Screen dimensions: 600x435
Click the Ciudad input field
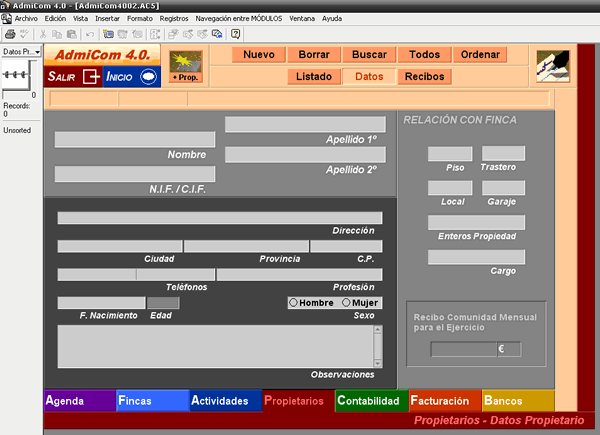pyautogui.click(x=120, y=246)
